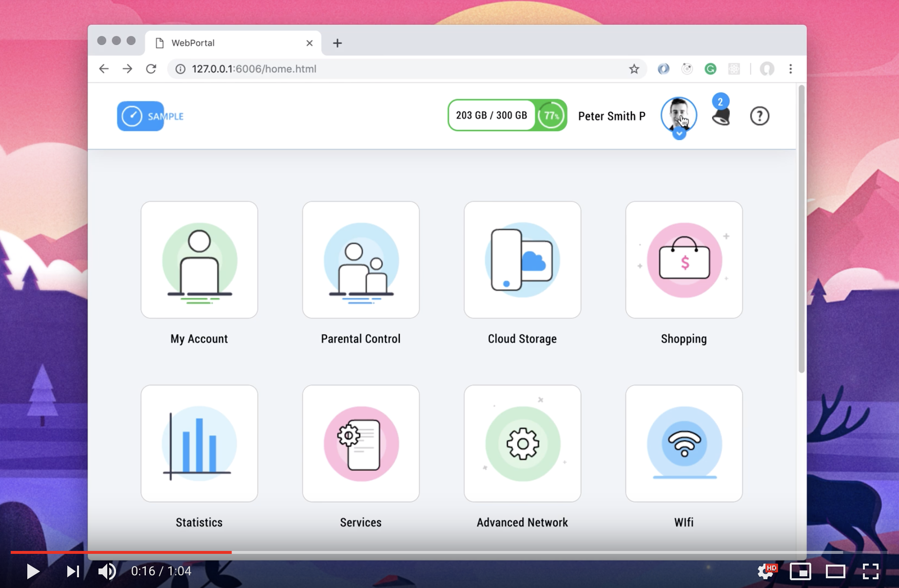Seek on the video progress bar

tap(449, 552)
